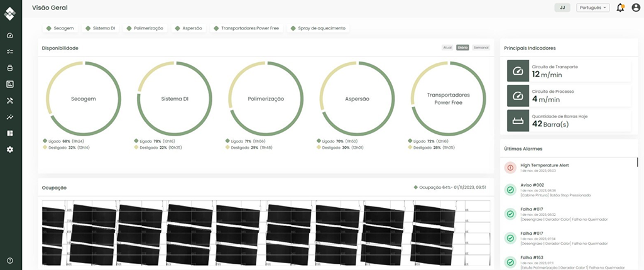Click the check icon for Falha #163
The height and width of the screenshot is (270, 644).
pyautogui.click(x=510, y=261)
